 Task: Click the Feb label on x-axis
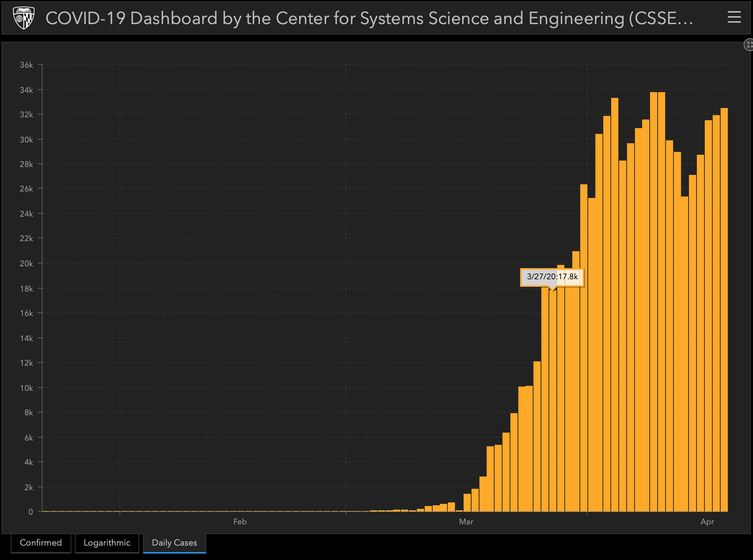tap(240, 521)
